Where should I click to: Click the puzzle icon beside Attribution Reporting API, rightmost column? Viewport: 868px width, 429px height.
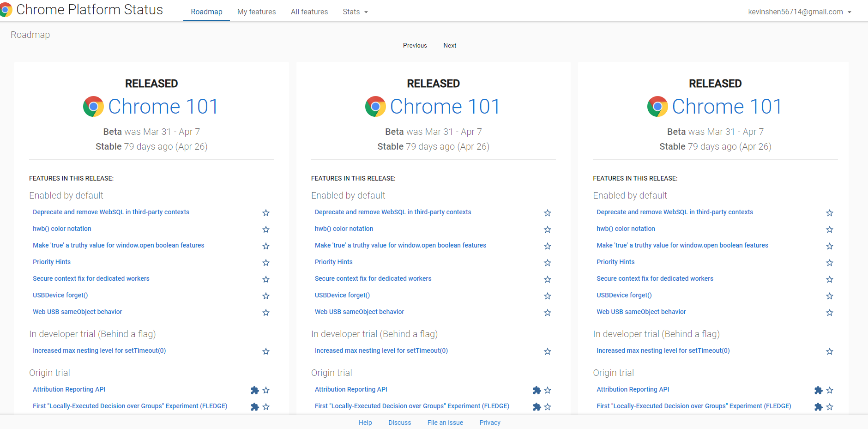(818, 390)
